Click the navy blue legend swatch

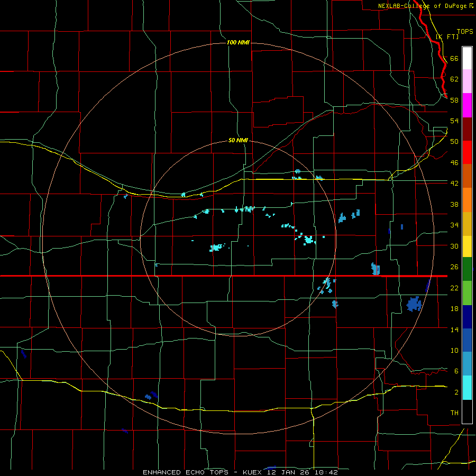467,317
